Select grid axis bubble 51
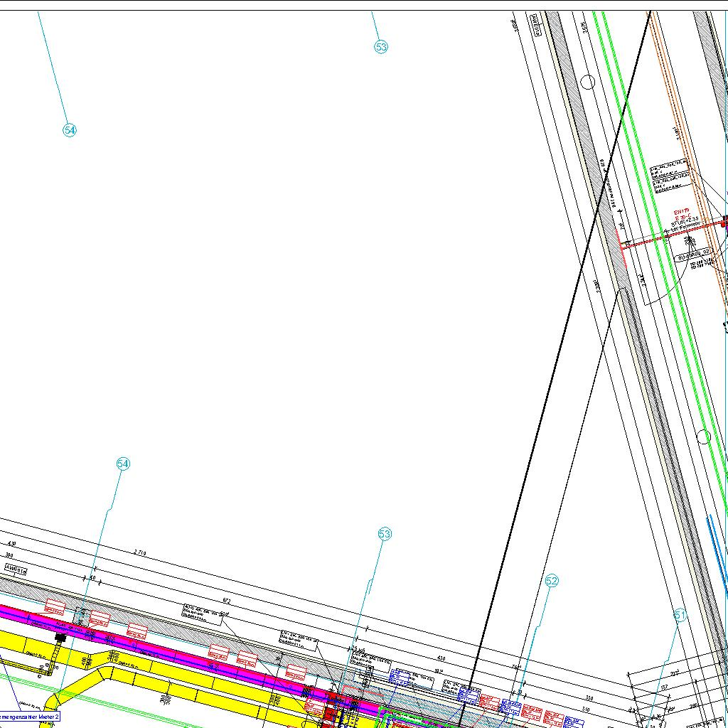The height and width of the screenshot is (728, 728). pos(680,616)
